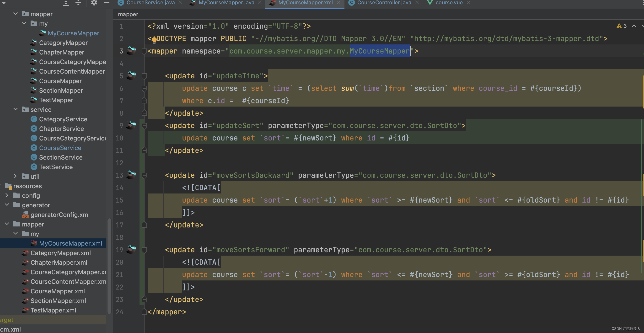Expand the util folder
Screen dimensions: 644x333
tap(16, 176)
